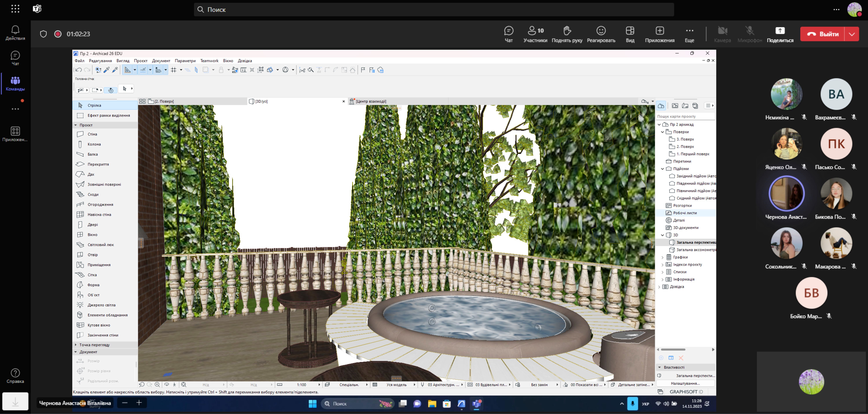Select the Об'єкт object tool
The width and height of the screenshot is (868, 414).
105,295
